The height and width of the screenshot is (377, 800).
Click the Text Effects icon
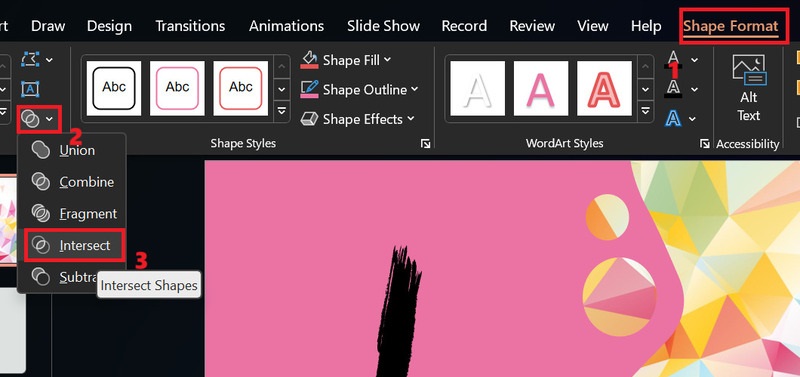(x=673, y=119)
